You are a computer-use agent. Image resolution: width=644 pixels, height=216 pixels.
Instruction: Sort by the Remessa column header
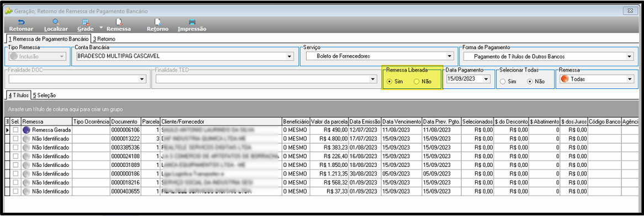tap(46, 122)
